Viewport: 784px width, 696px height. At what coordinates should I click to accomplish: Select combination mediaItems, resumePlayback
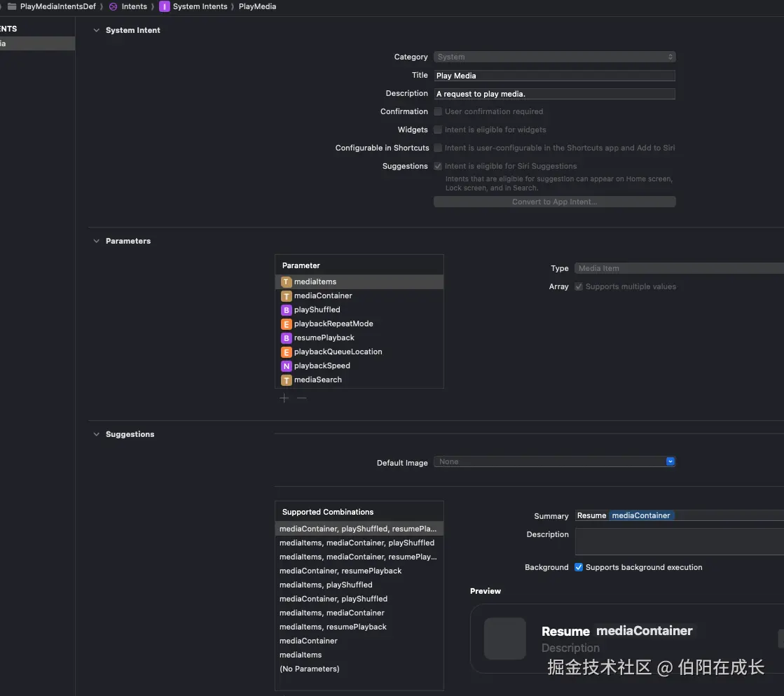tap(359, 627)
